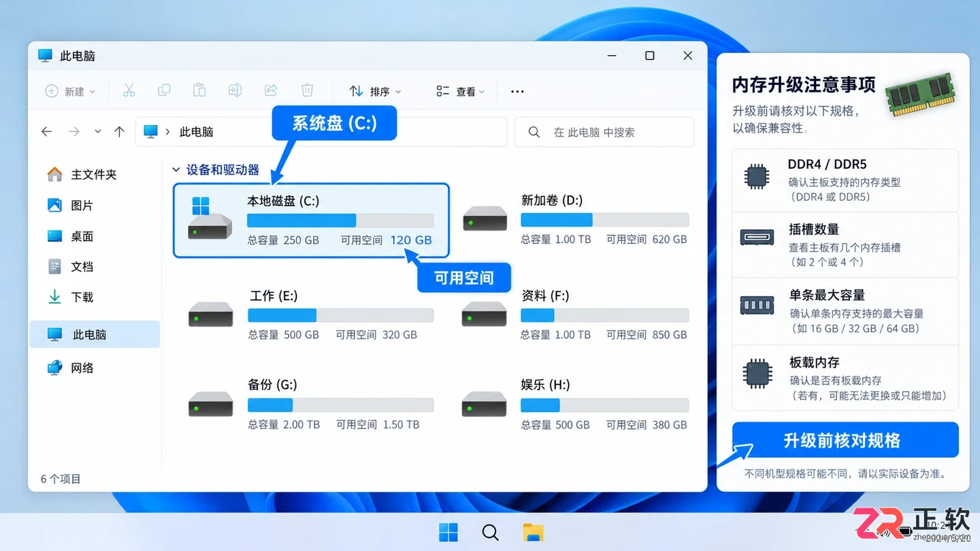Click the Copy icon in toolbar
The height and width of the screenshot is (551, 980).
pos(164,90)
